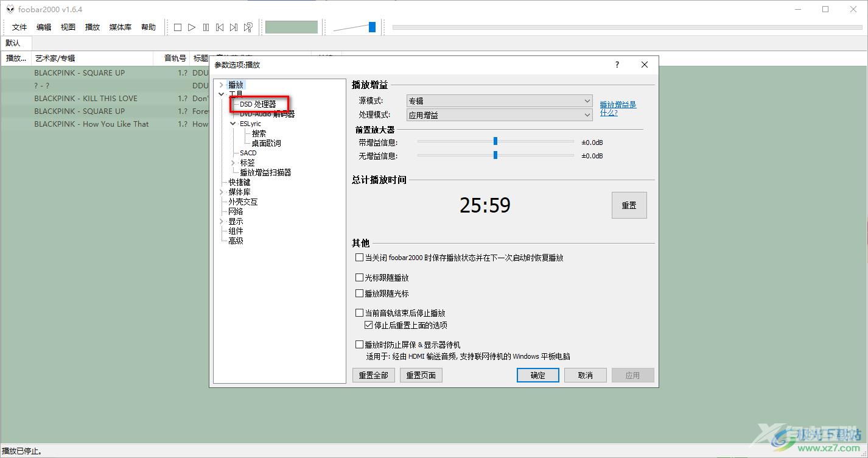Viewport: 868px width, 458px height.
Task: Select 桌面歌词 in the tree
Action: click(266, 143)
